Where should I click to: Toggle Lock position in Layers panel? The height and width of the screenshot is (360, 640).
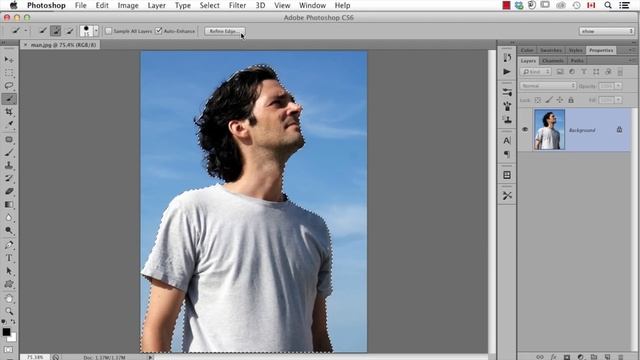[x=560, y=100]
